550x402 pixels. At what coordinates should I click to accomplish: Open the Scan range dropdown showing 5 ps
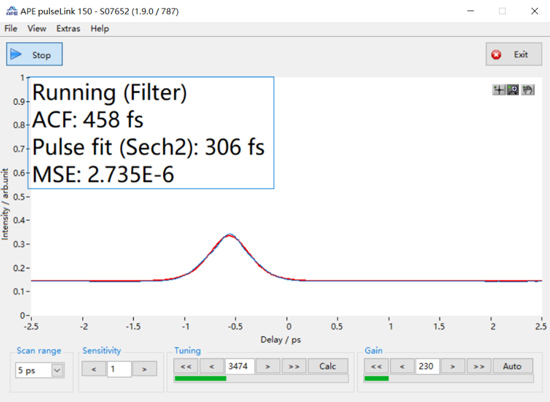(40, 370)
